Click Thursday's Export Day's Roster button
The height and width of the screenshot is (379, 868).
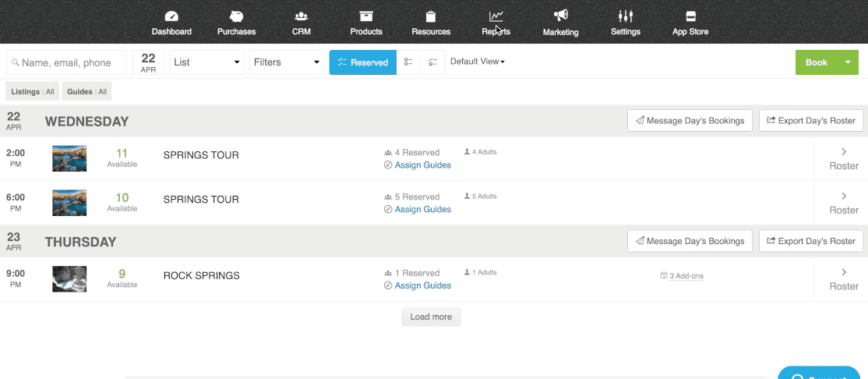(811, 241)
